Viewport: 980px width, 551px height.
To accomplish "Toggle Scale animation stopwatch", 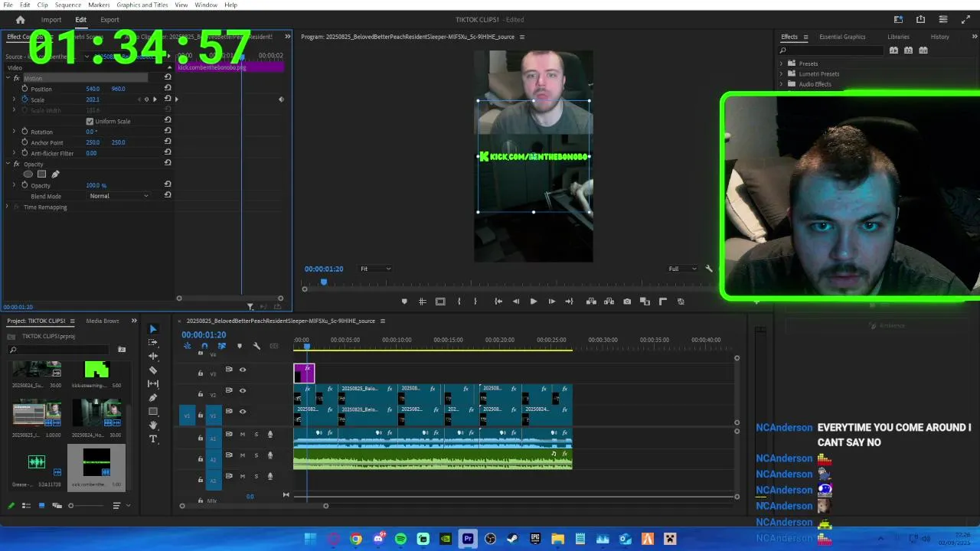I will [x=24, y=99].
